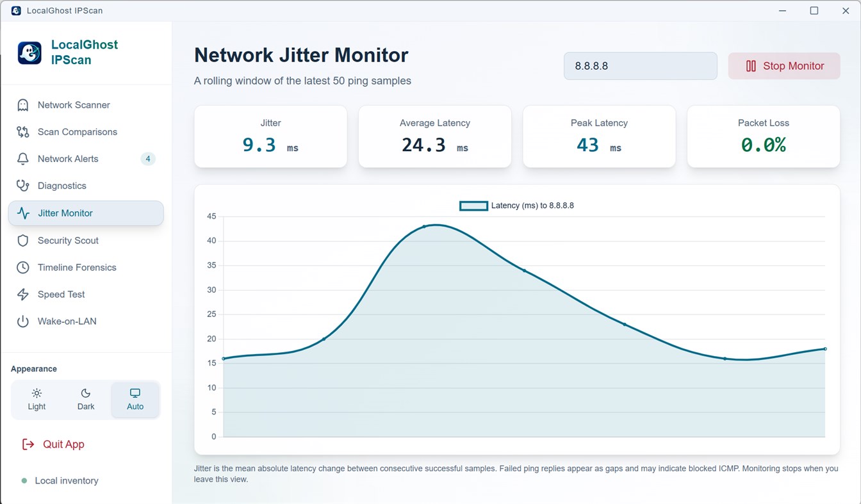Click the Local inventory status text

67,481
